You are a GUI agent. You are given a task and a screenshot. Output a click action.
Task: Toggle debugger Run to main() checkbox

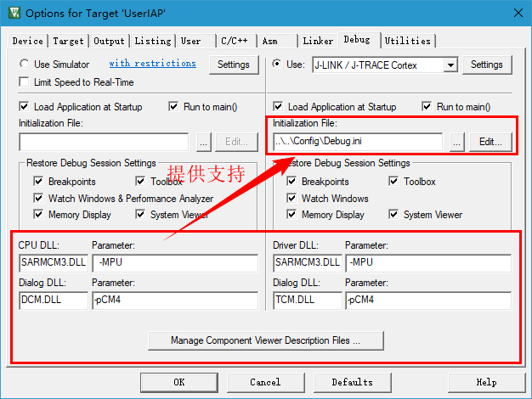tap(427, 107)
